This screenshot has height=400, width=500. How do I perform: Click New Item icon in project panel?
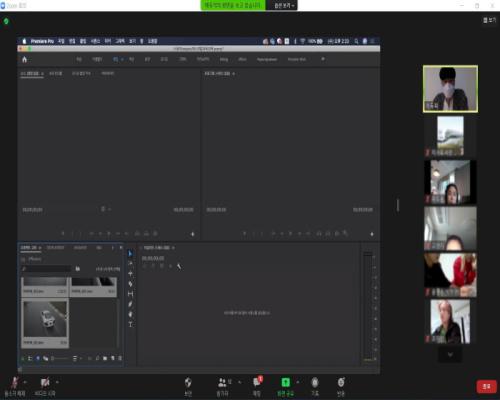113,358
